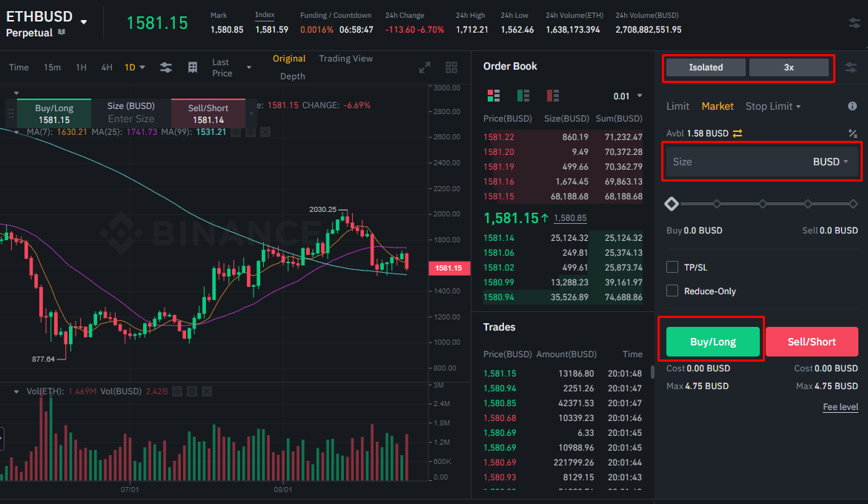Open the Fee level link
868x504 pixels.
841,407
